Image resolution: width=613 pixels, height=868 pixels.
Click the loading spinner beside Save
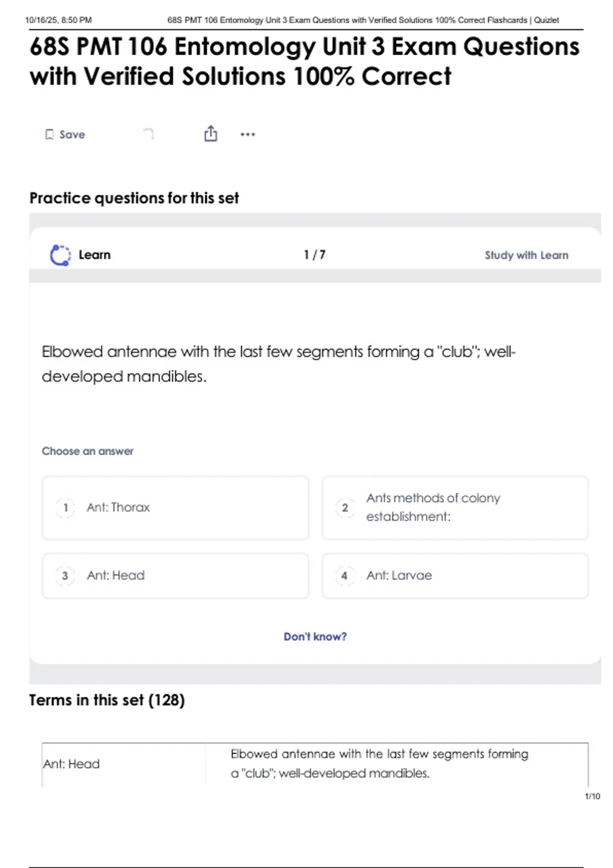[149, 134]
